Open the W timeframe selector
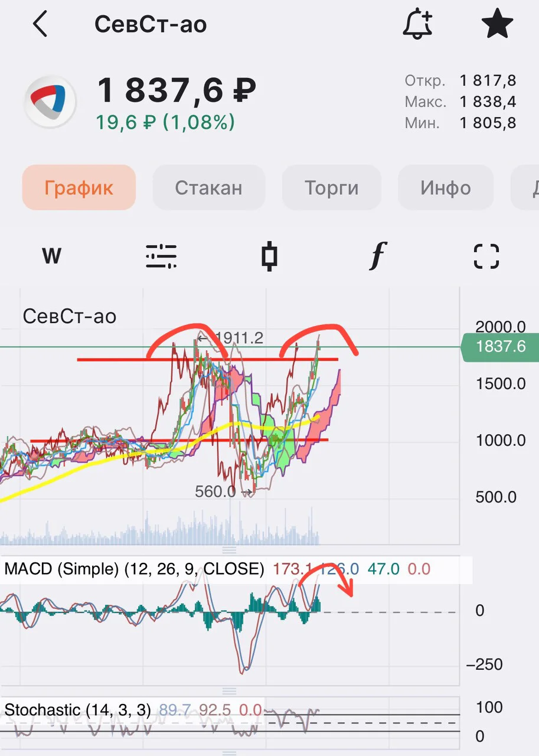 point(52,256)
